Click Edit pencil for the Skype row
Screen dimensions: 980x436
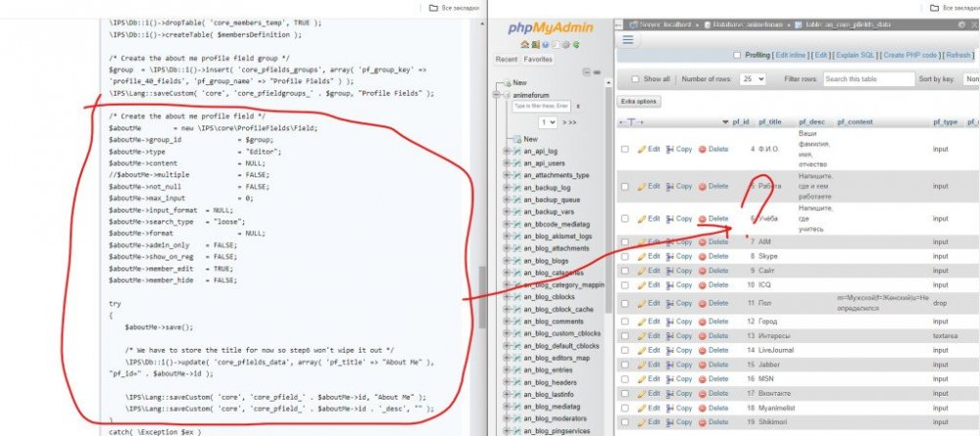pos(648,256)
